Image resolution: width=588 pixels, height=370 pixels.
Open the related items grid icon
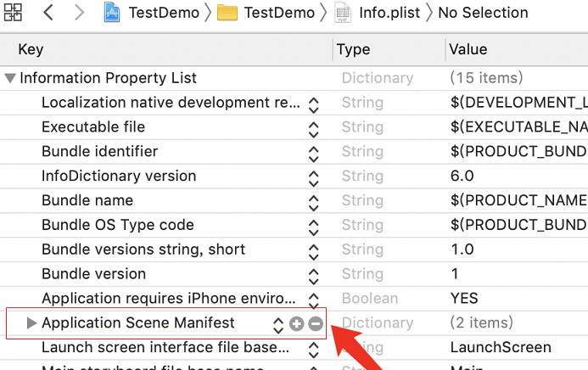coord(14,13)
